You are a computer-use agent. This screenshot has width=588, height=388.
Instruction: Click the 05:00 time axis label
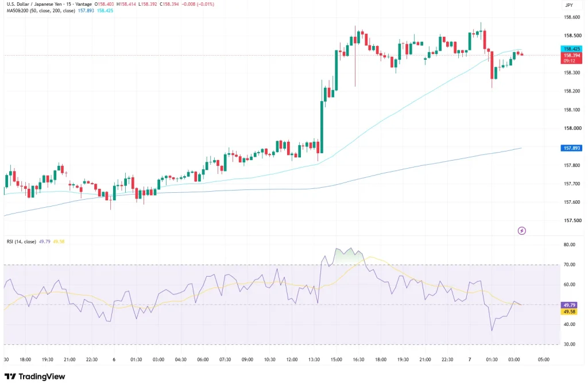(x=543, y=359)
